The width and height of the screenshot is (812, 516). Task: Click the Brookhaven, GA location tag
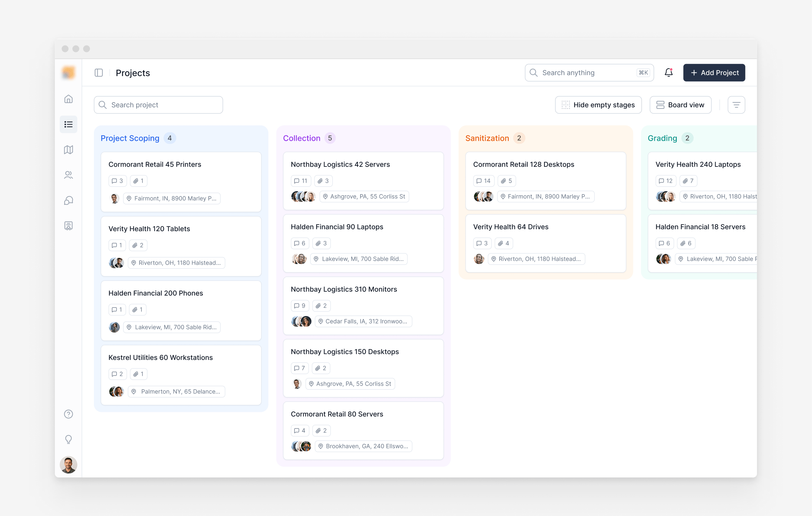(363, 446)
